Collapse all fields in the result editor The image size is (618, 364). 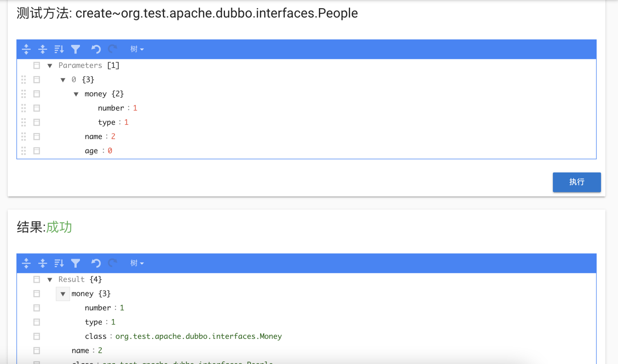(42, 263)
